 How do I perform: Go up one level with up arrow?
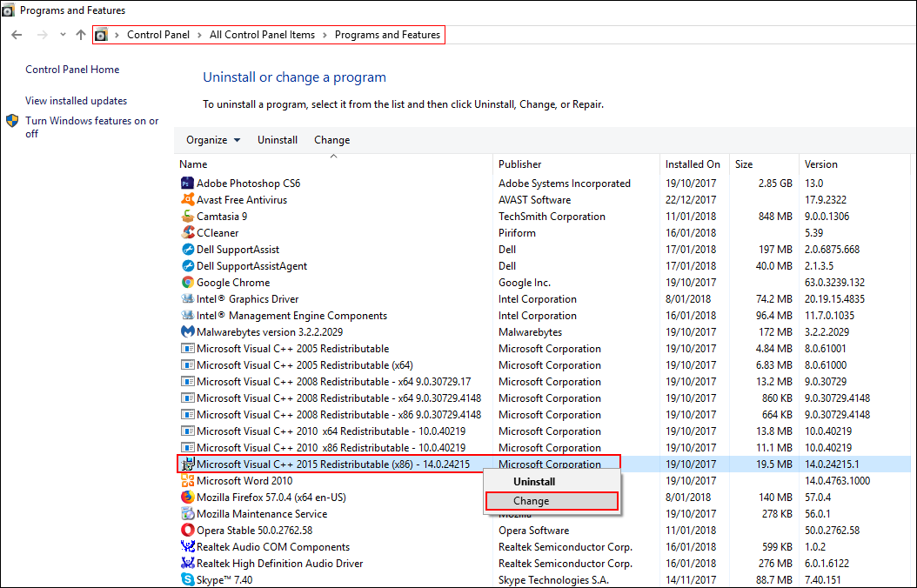point(81,35)
